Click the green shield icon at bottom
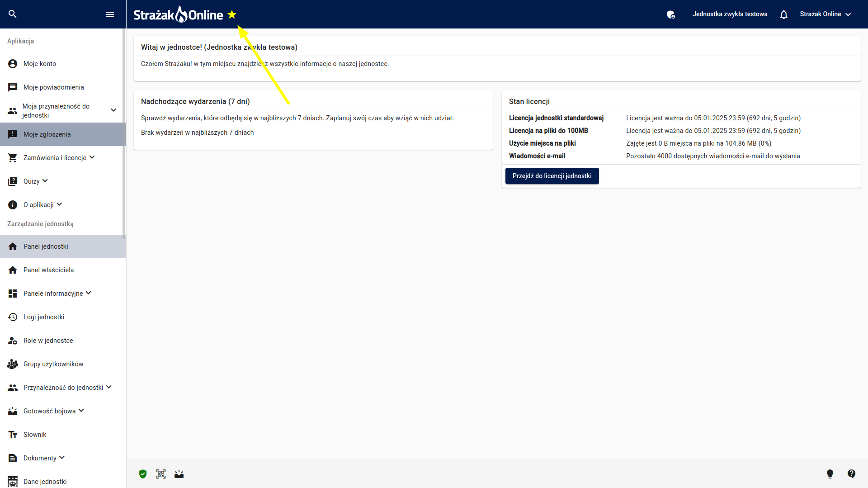 tap(143, 474)
